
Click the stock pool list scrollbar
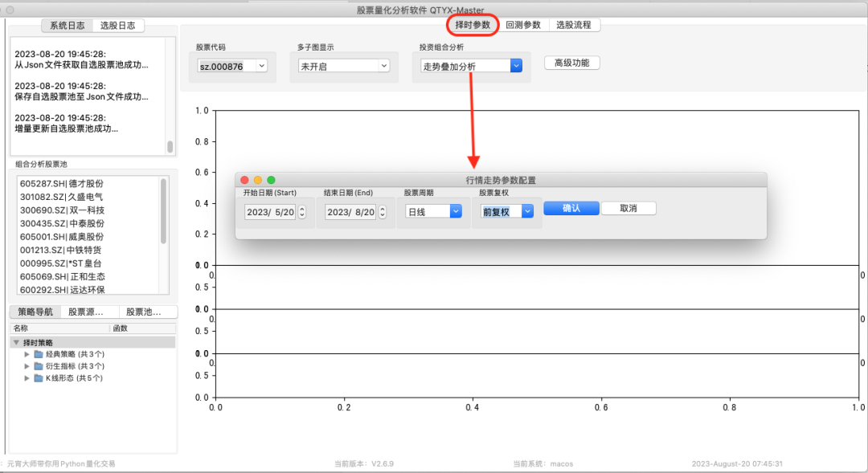pyautogui.click(x=163, y=210)
